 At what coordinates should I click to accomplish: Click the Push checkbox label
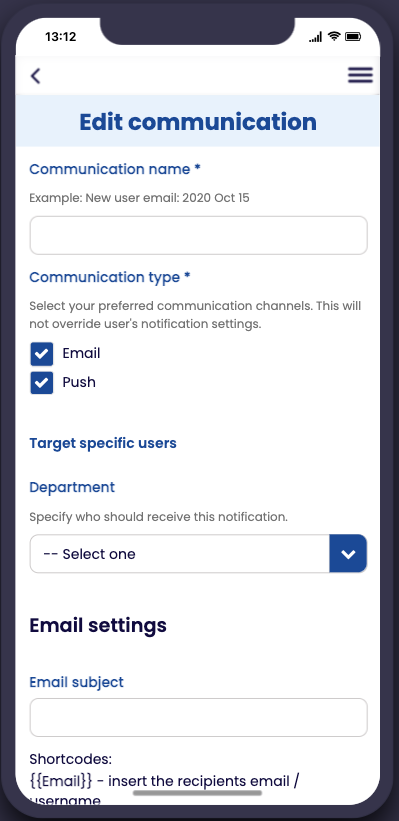click(x=79, y=382)
